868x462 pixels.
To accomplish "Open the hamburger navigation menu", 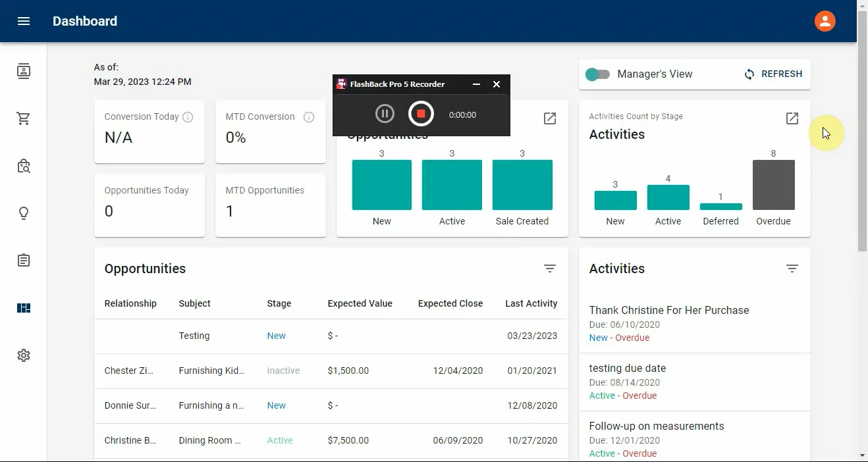I will (24, 21).
